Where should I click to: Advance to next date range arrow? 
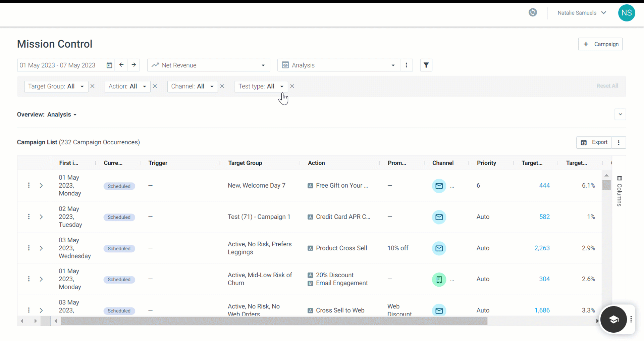(134, 65)
